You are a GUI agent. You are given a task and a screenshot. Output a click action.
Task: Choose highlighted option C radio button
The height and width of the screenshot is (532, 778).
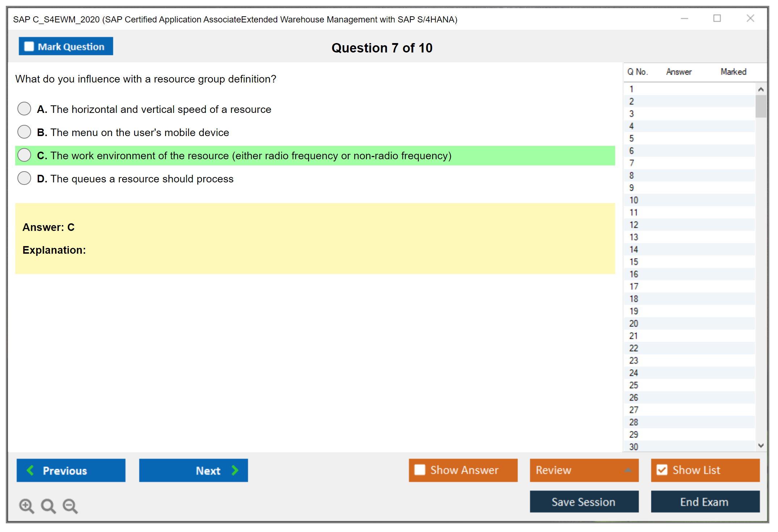tap(24, 155)
